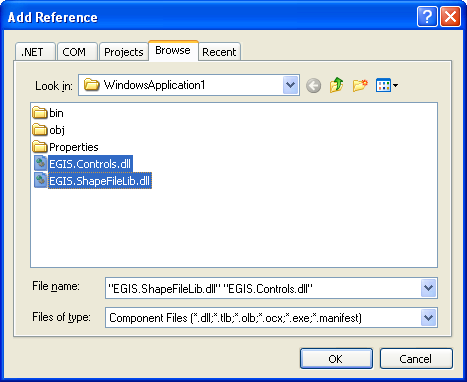Select the EGIS.ShapeFileLib.dll file name
Image resolution: width=467 pixels, height=382 pixels.
point(100,181)
